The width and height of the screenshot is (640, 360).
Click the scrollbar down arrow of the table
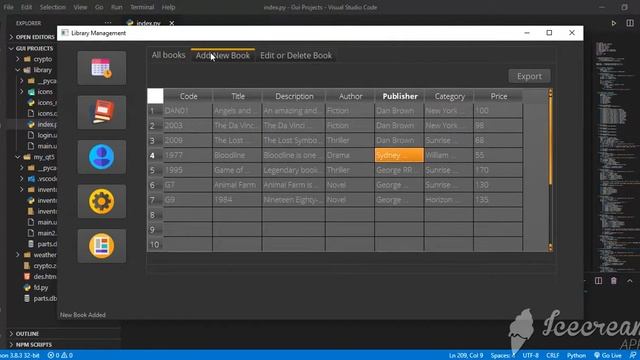click(550, 247)
